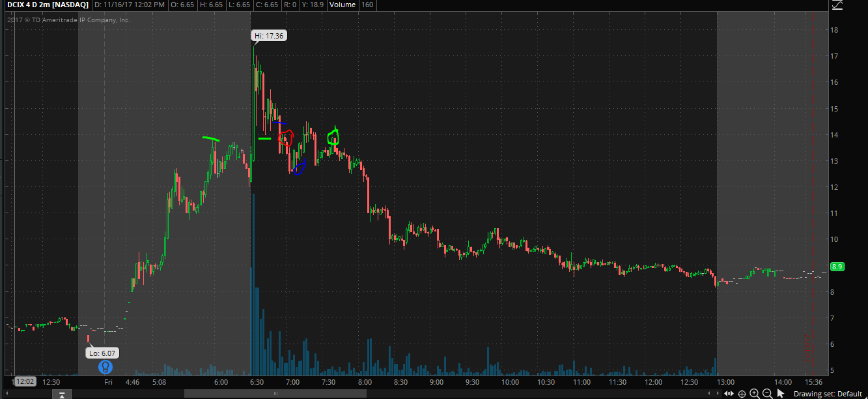Viewport: 868px width, 399px height.
Task: Click the O: 6.65 open value
Action: click(x=182, y=5)
